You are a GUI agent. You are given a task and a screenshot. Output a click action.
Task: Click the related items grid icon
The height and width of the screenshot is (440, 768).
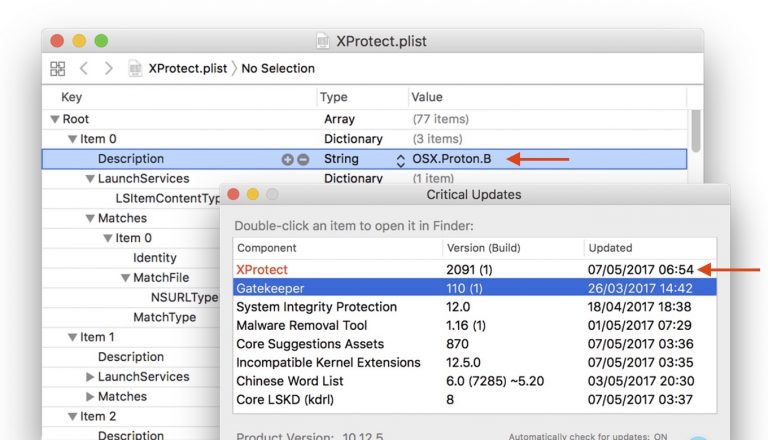click(x=57, y=69)
